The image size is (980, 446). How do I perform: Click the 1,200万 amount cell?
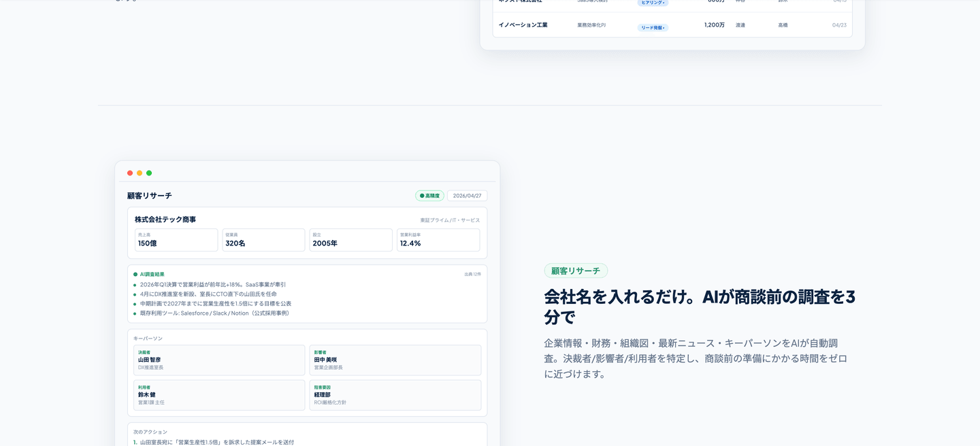tap(715, 25)
